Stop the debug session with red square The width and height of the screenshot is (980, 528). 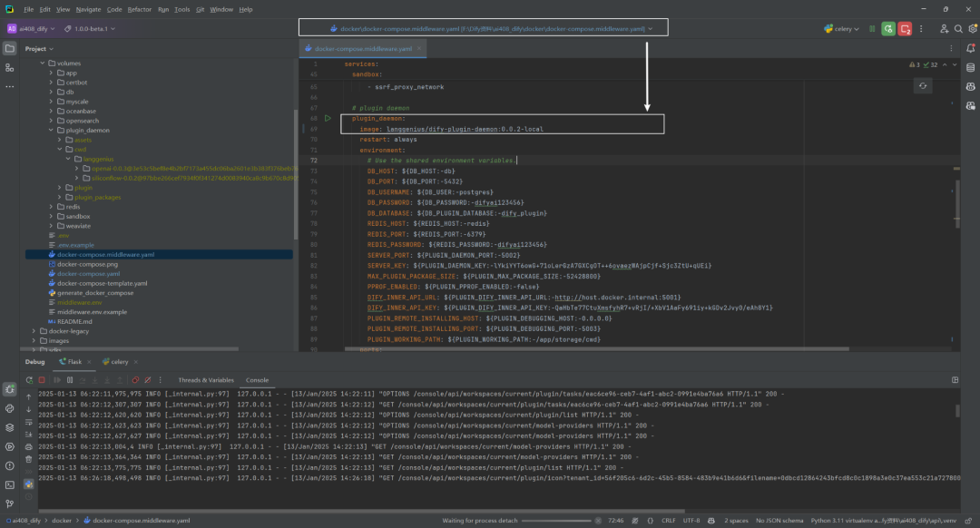tap(42, 380)
